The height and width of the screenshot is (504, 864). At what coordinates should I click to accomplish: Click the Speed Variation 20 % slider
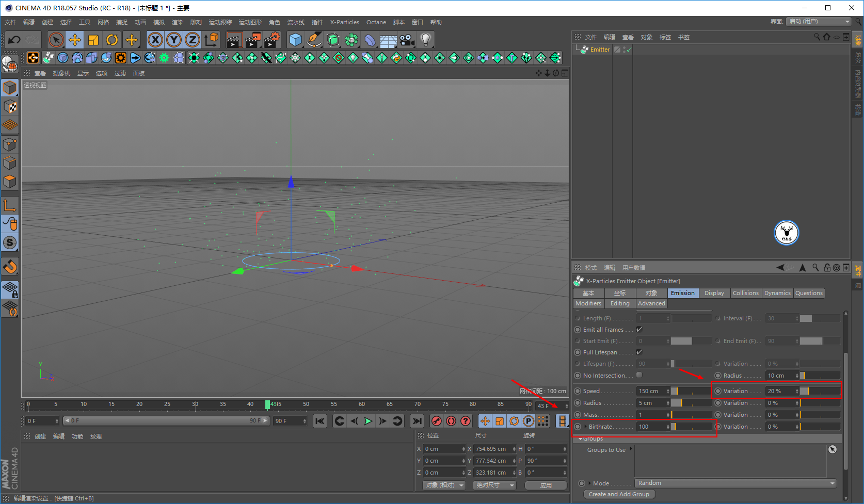coord(820,391)
